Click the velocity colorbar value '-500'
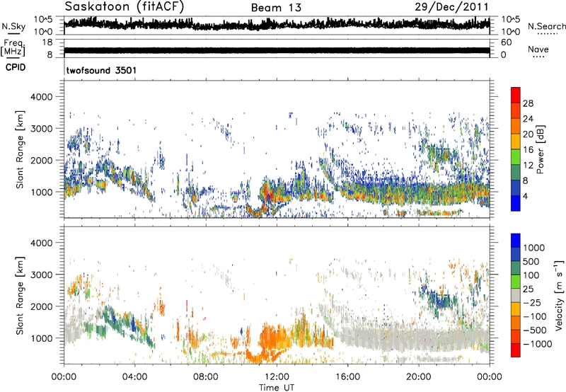The height and width of the screenshot is (392, 566). coord(535,330)
